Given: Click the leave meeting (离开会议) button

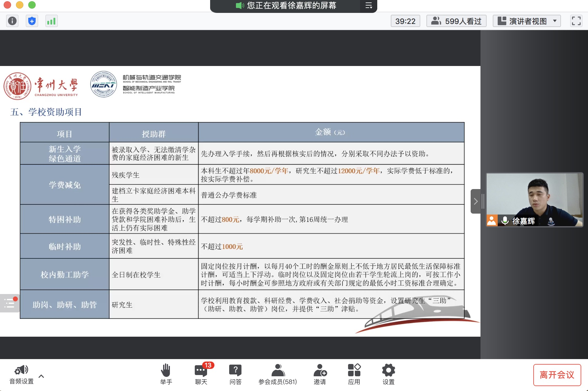Looking at the screenshot, I should click(x=557, y=375).
